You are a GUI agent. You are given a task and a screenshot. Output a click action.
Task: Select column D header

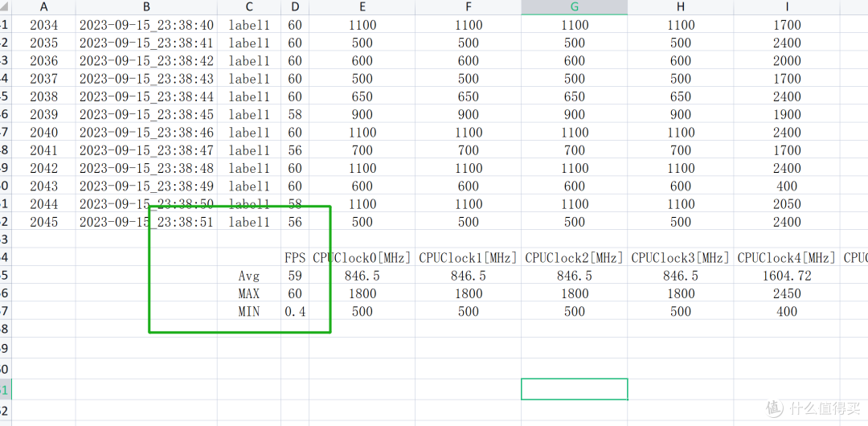[295, 6]
